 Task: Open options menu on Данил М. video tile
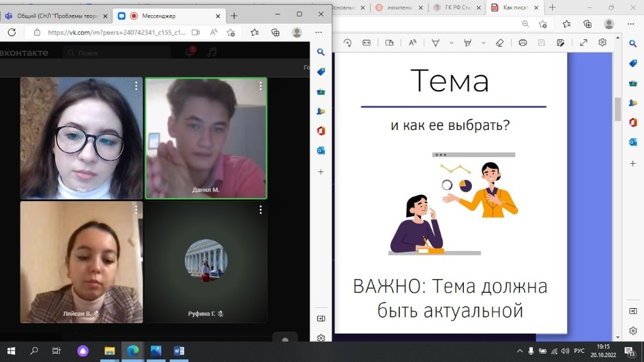point(260,86)
